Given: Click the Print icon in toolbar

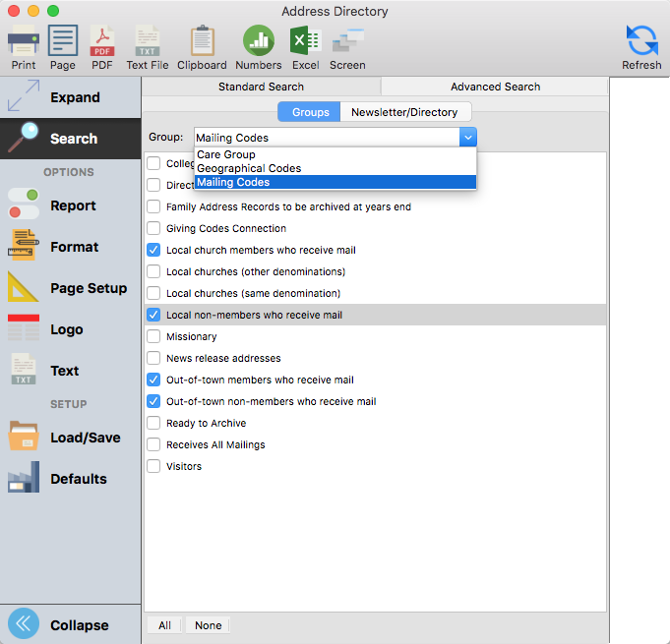Looking at the screenshot, I should point(24,47).
